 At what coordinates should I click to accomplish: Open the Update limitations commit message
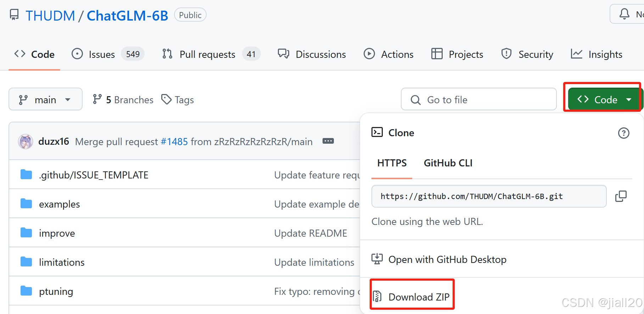pyautogui.click(x=314, y=262)
